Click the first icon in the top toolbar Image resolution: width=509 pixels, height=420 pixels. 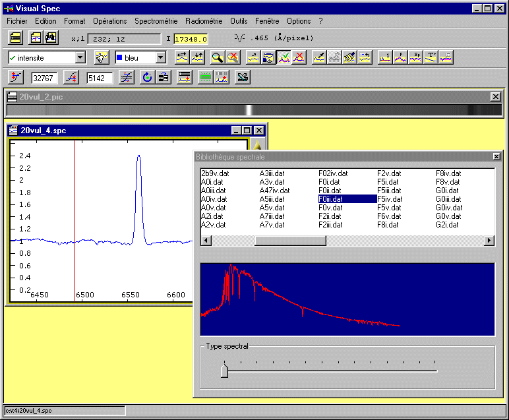15,38
